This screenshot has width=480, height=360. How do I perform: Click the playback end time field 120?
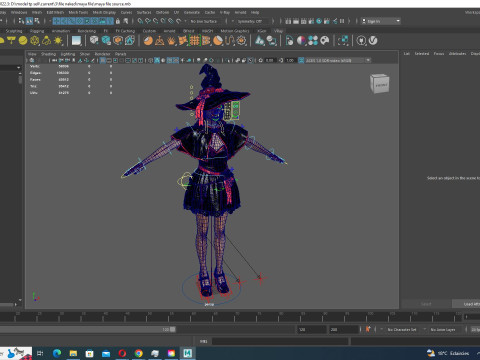click(x=312, y=329)
